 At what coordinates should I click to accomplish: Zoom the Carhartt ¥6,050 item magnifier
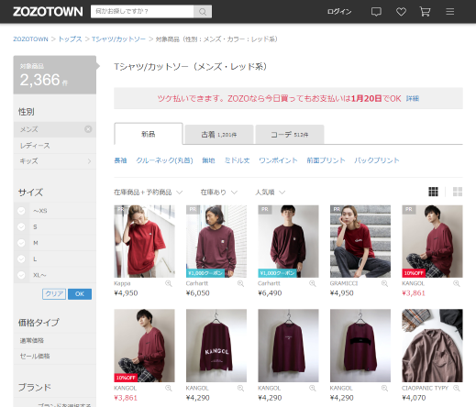pos(241,283)
